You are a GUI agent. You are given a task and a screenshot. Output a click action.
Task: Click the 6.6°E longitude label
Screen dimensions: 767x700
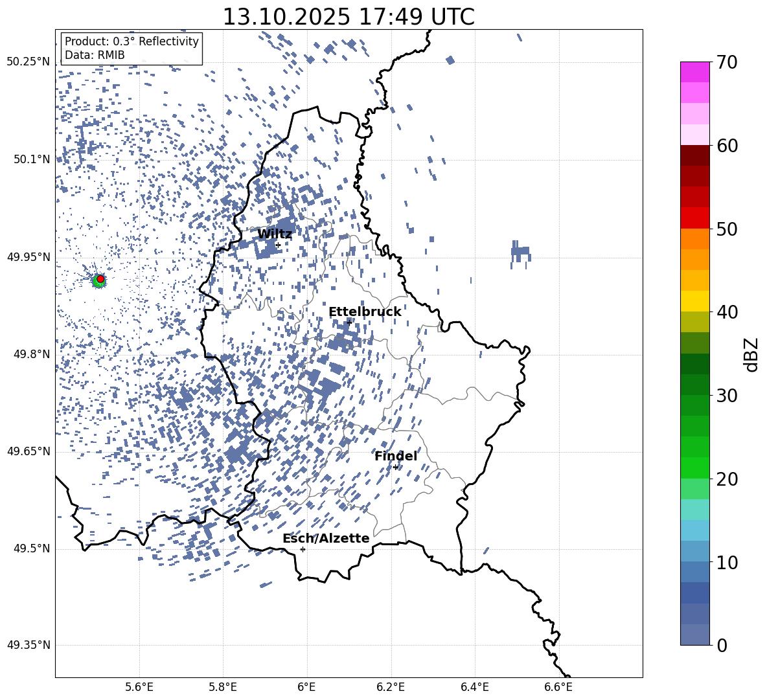click(x=558, y=687)
